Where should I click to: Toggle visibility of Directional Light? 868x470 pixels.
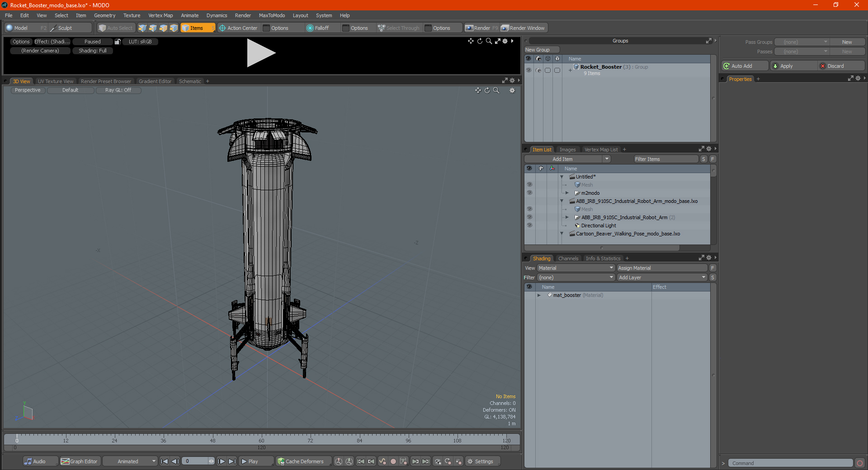coord(529,226)
